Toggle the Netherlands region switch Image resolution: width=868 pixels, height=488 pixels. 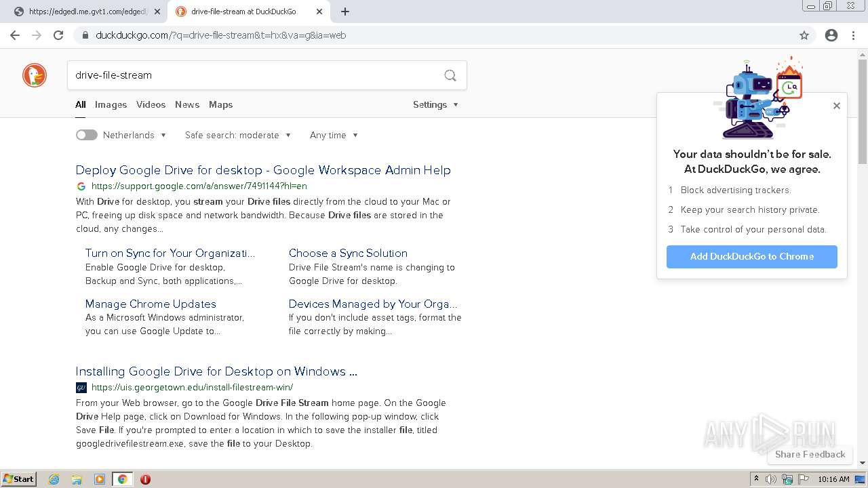pos(86,135)
